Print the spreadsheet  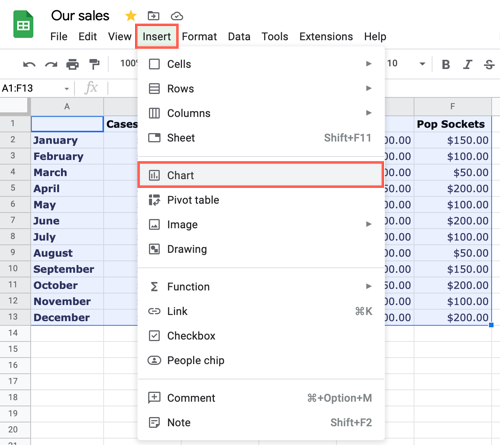coord(72,64)
